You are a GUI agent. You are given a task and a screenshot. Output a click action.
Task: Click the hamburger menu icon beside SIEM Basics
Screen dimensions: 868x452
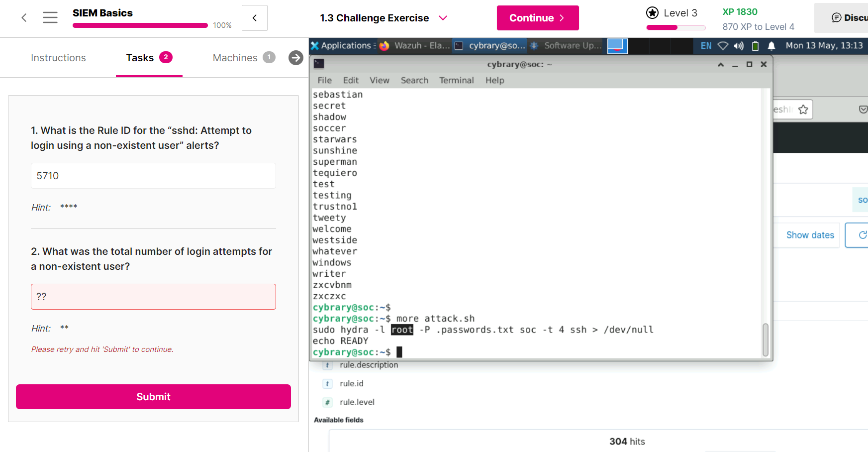point(50,18)
